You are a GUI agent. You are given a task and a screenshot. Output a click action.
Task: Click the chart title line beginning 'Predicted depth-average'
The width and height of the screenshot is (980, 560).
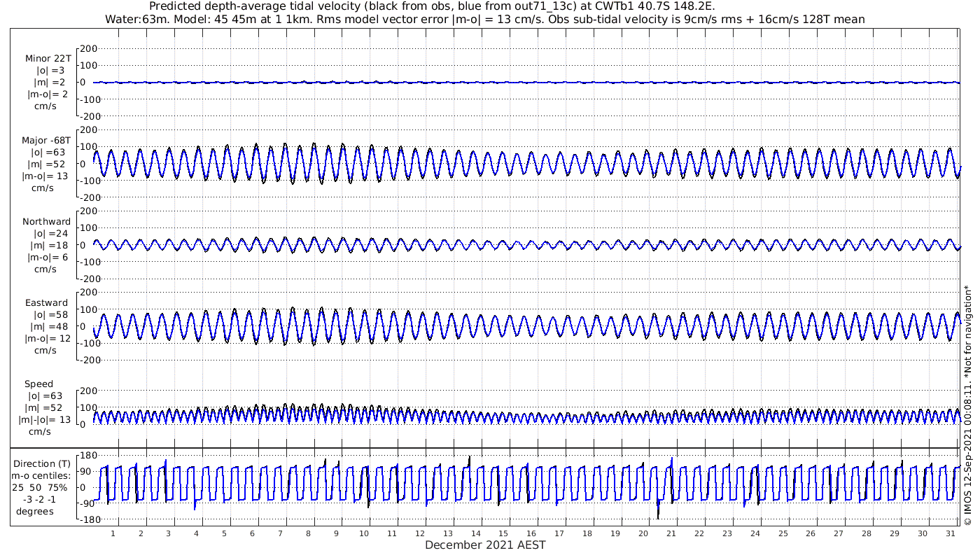(x=432, y=7)
